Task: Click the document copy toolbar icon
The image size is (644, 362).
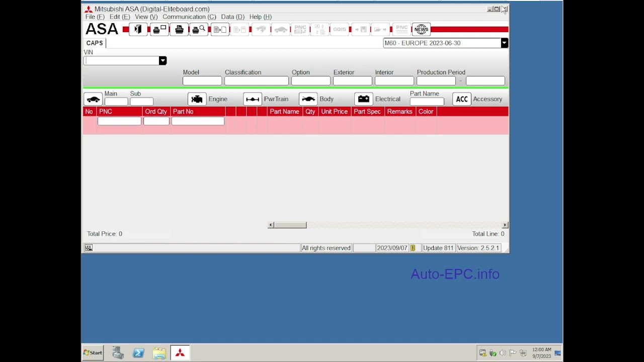Action: point(220,29)
